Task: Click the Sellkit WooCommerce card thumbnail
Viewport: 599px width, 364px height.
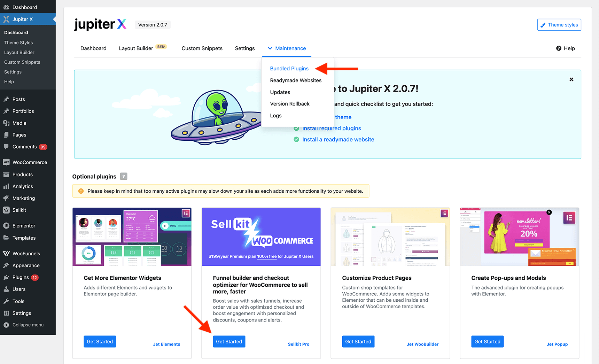Action: tap(261, 237)
